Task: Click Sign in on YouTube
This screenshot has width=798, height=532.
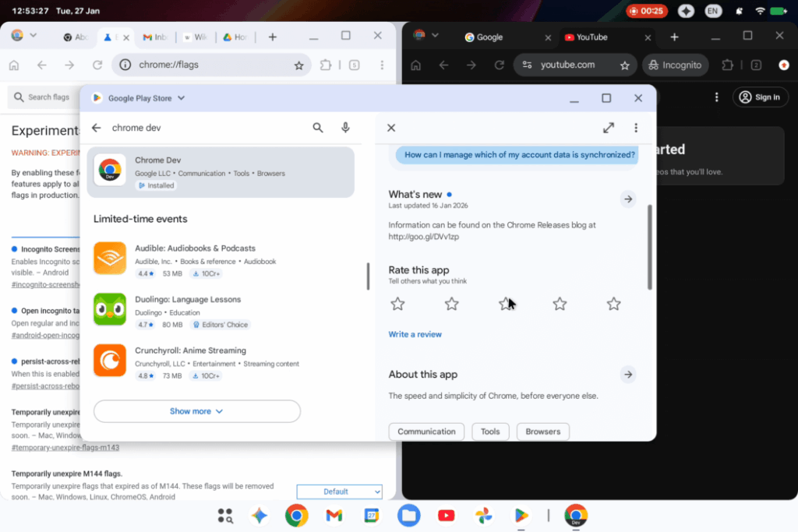Action: click(x=760, y=97)
